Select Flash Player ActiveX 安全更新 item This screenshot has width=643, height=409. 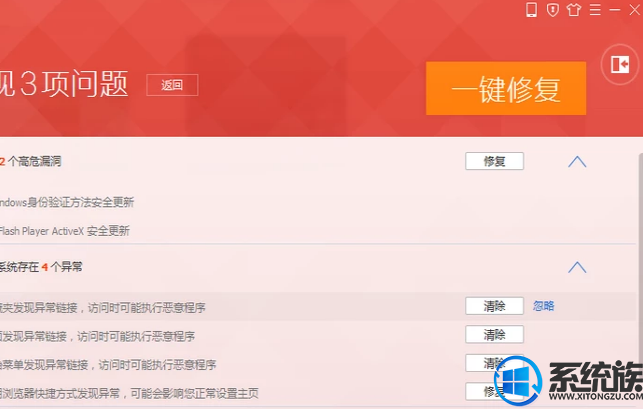point(64,231)
